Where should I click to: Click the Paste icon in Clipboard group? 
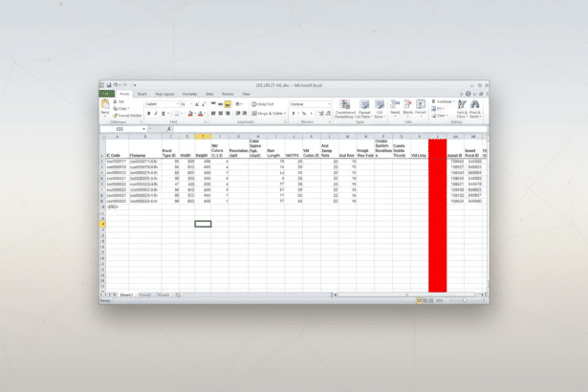pos(105,106)
